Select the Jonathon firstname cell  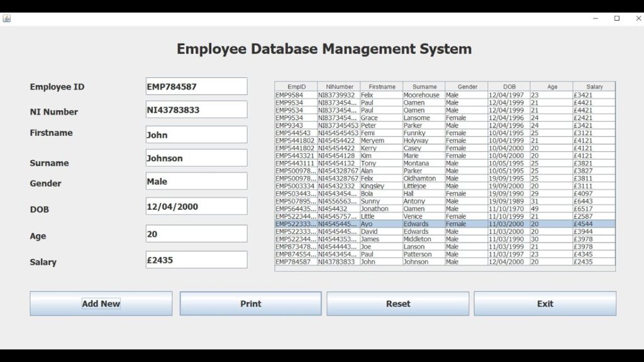pyautogui.click(x=382, y=209)
